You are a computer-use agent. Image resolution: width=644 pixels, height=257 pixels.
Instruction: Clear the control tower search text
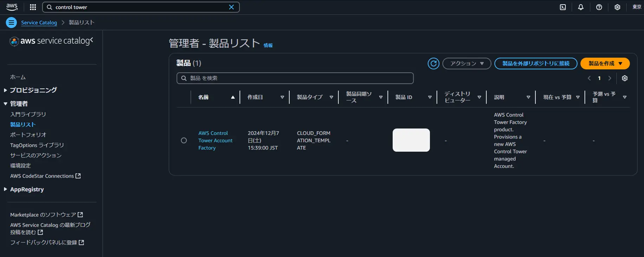tap(231, 7)
